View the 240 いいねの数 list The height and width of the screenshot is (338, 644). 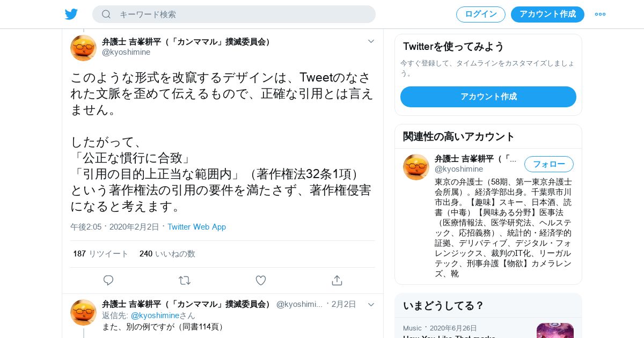(167, 254)
